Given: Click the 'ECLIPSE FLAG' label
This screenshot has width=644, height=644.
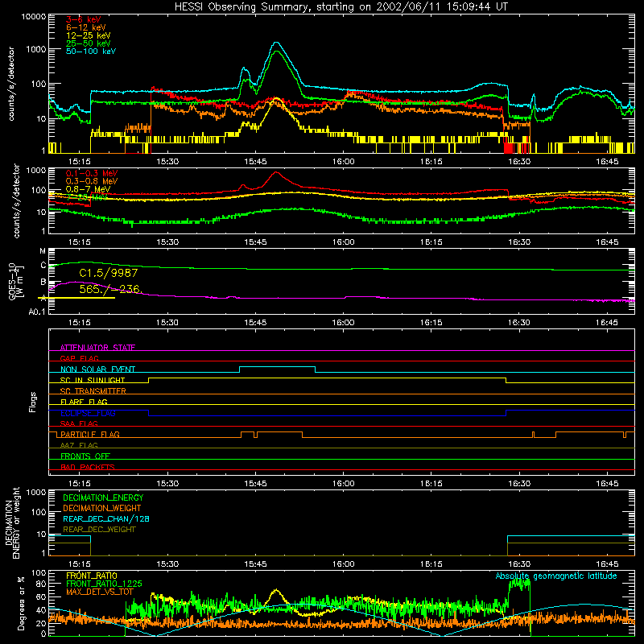Looking at the screenshot, I should 88,413.
